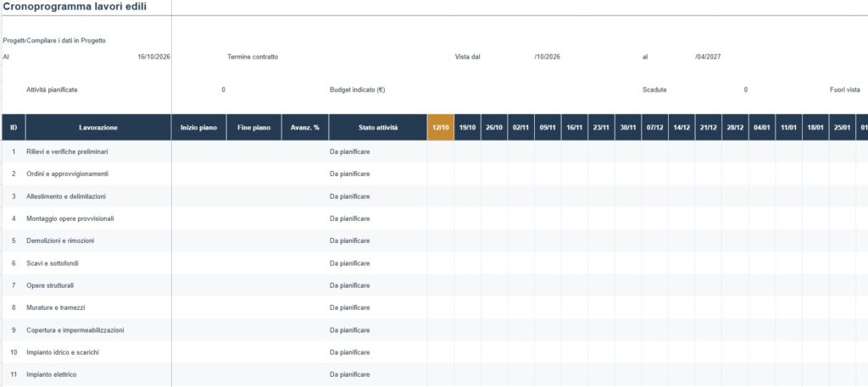
Task: Click the 'Lavorazione' column header
Action: coord(98,127)
